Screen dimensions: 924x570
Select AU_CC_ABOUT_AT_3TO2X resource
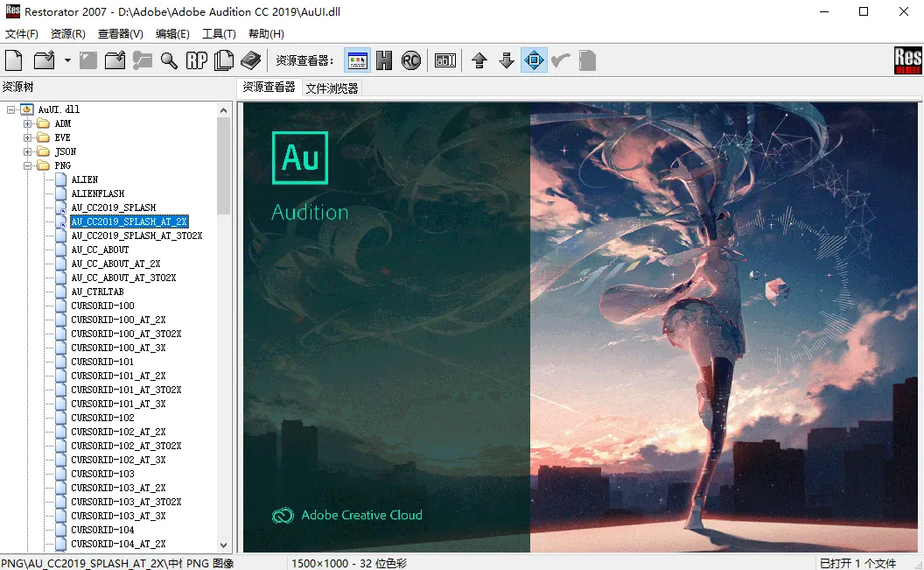point(123,278)
